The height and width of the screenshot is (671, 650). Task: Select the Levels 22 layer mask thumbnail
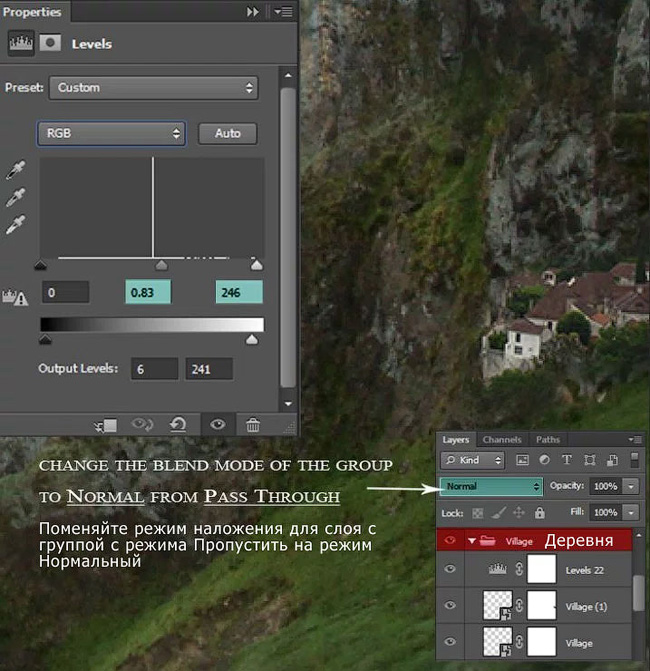[542, 569]
